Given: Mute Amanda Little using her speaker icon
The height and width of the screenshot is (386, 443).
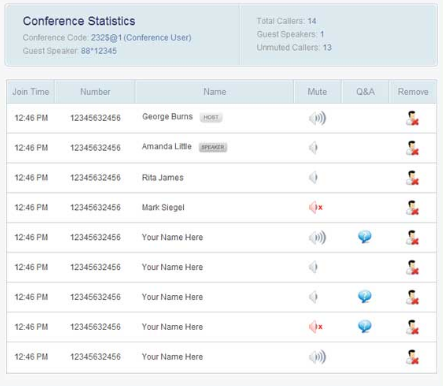Looking at the screenshot, I should pyautogui.click(x=313, y=148).
